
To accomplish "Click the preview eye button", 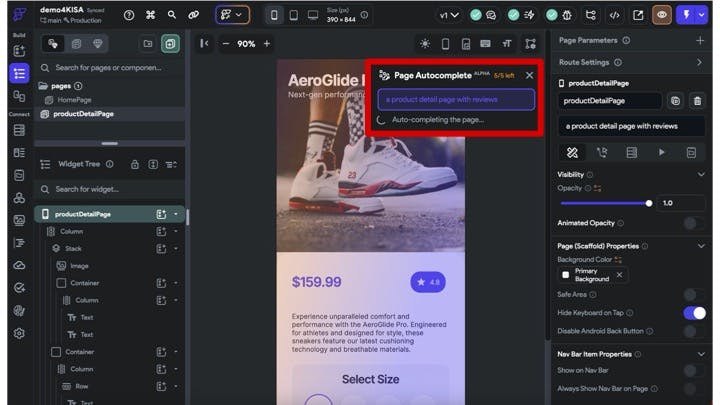I will (x=662, y=15).
